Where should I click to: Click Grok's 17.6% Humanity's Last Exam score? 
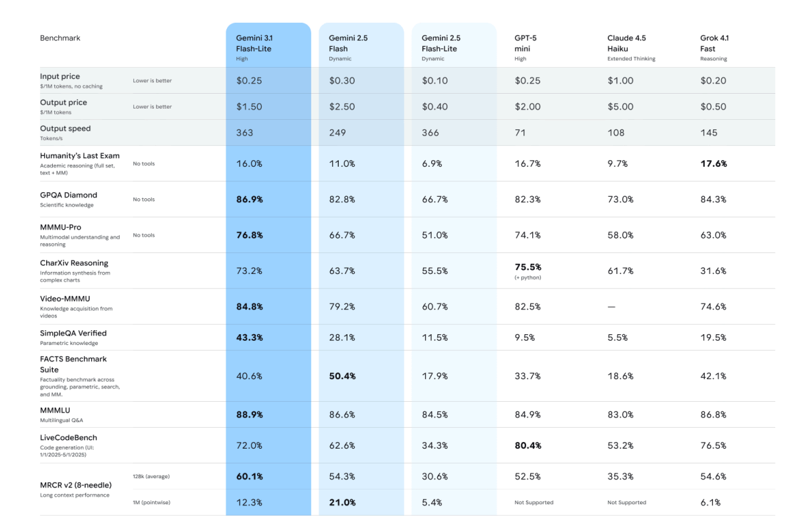point(714,163)
